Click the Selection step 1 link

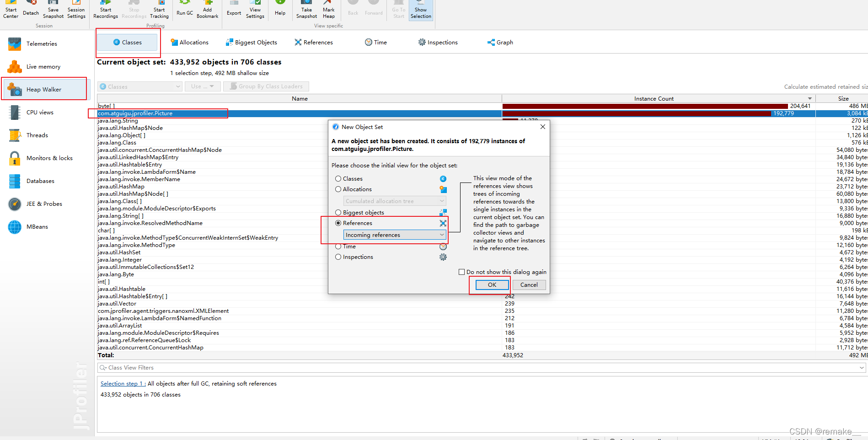123,384
